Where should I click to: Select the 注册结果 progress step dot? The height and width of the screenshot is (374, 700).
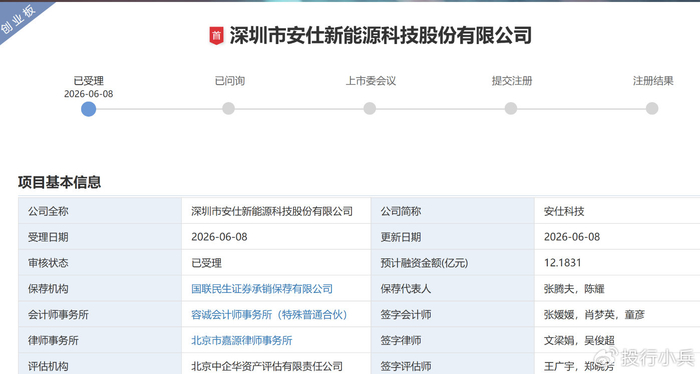652,108
